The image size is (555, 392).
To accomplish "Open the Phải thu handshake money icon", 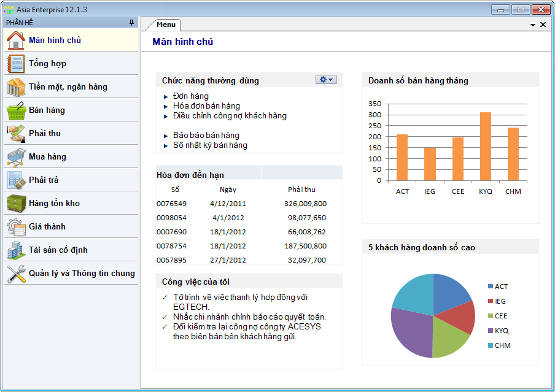I will [16, 134].
